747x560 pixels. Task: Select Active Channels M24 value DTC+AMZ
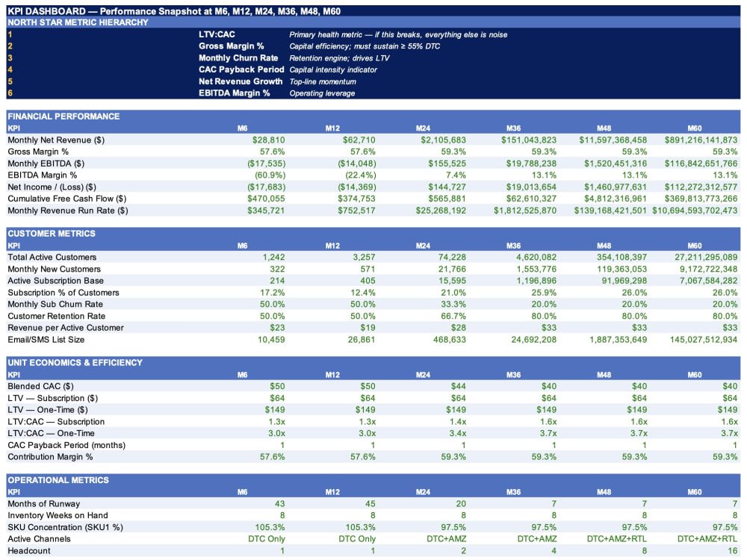(x=447, y=539)
